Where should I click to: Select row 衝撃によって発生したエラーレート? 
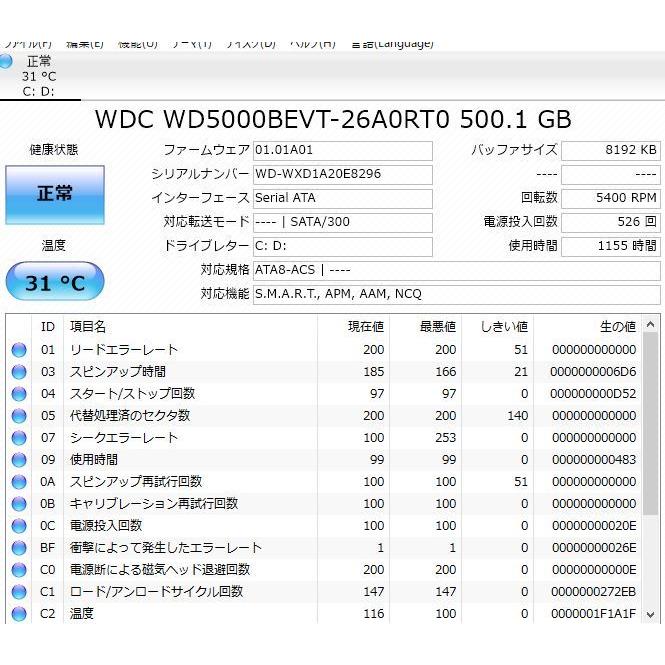click(324, 548)
